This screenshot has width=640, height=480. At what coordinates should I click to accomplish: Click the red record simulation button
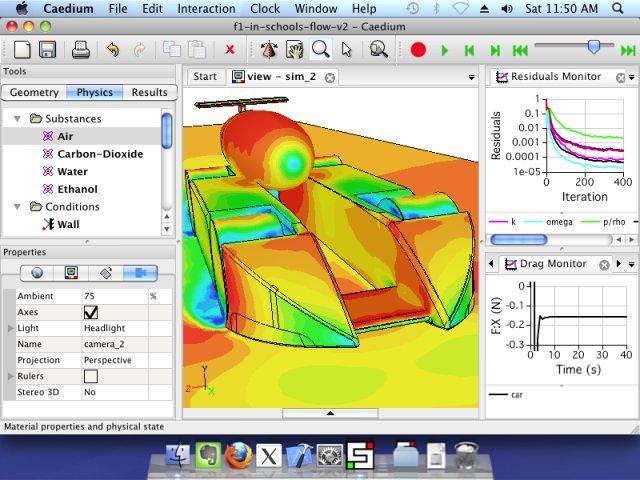[x=418, y=50]
